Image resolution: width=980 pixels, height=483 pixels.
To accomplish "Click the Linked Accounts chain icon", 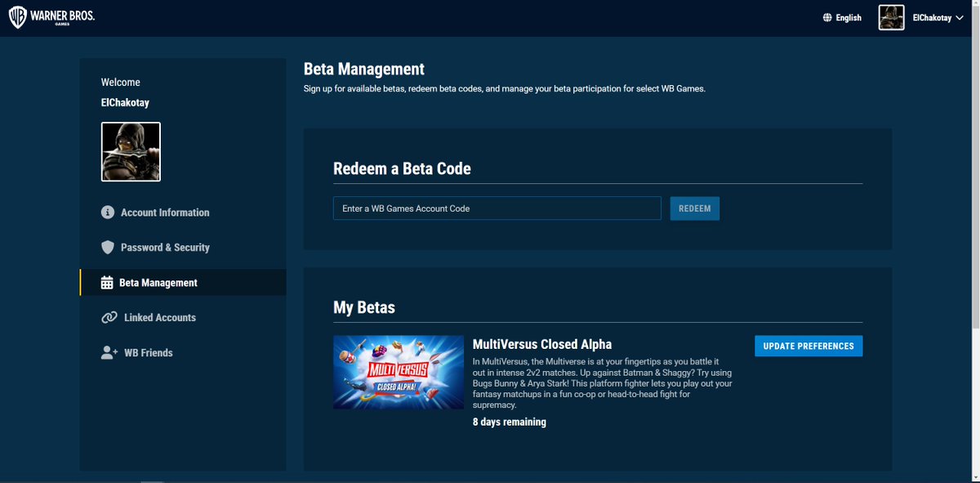I will click(x=109, y=318).
